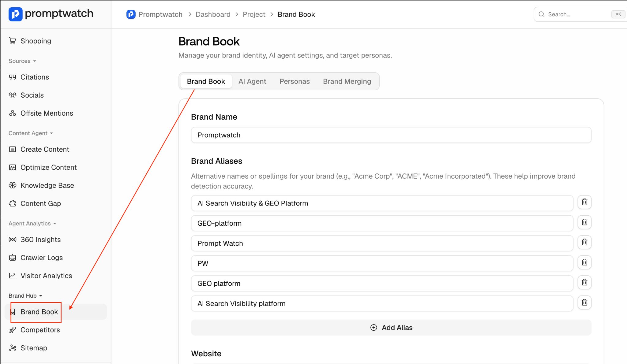Click the 'Prompt Watch' alias field
The height and width of the screenshot is (364, 627).
382,243
